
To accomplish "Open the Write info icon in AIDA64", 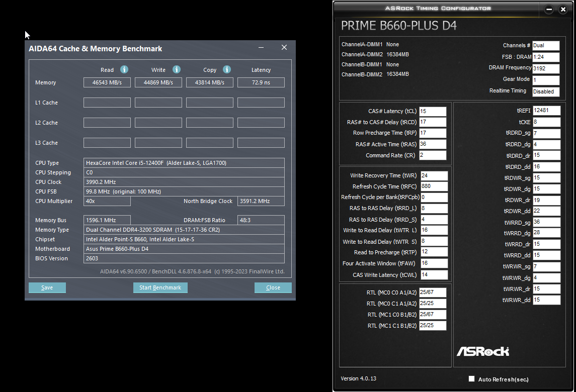I will [x=177, y=69].
